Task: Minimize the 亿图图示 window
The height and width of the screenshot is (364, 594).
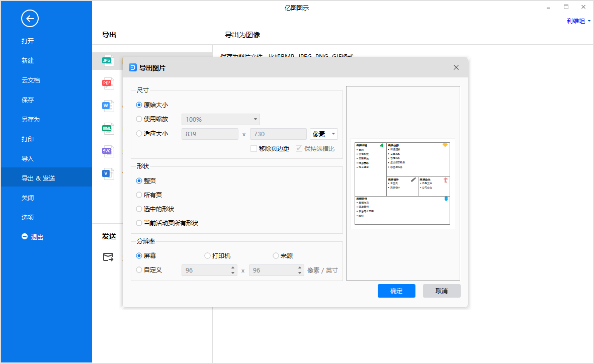Action: click(548, 8)
